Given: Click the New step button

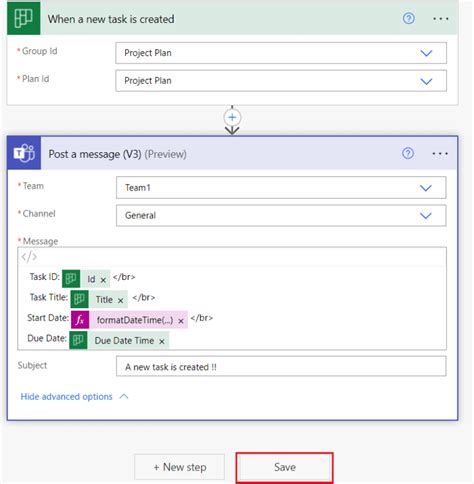Looking at the screenshot, I should (180, 467).
